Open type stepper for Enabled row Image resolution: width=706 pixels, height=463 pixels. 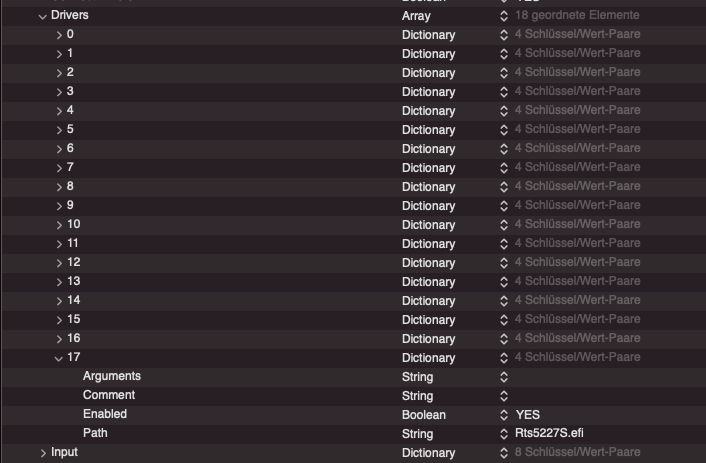[504, 415]
